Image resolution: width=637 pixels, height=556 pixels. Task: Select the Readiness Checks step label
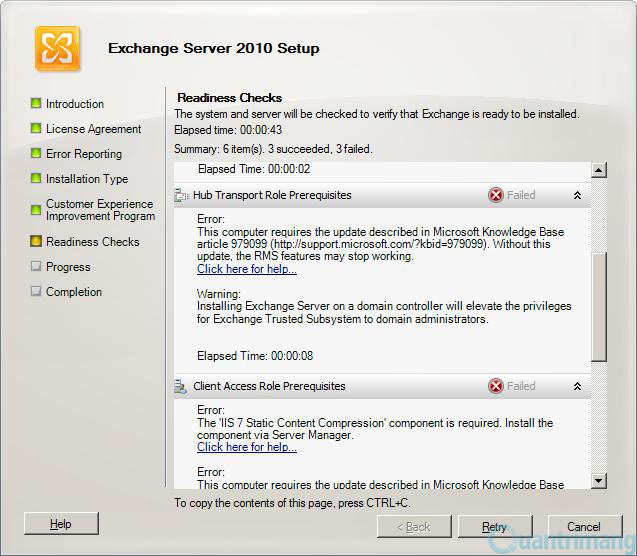93,242
